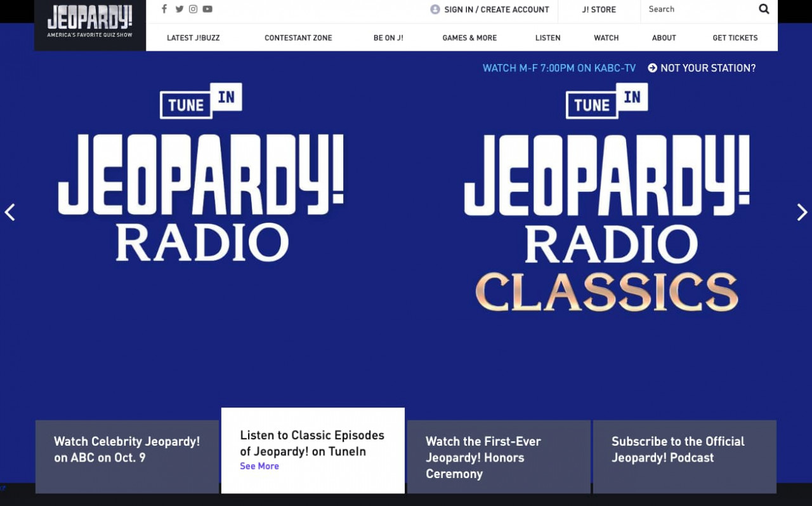Go back using the left carousel arrow
Screen dimensions: 812x506
[10, 212]
